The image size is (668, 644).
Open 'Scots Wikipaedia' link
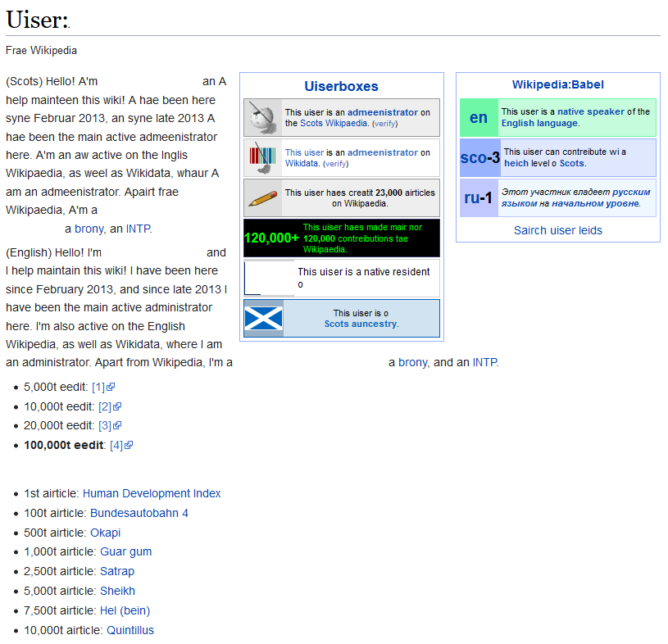click(x=334, y=123)
